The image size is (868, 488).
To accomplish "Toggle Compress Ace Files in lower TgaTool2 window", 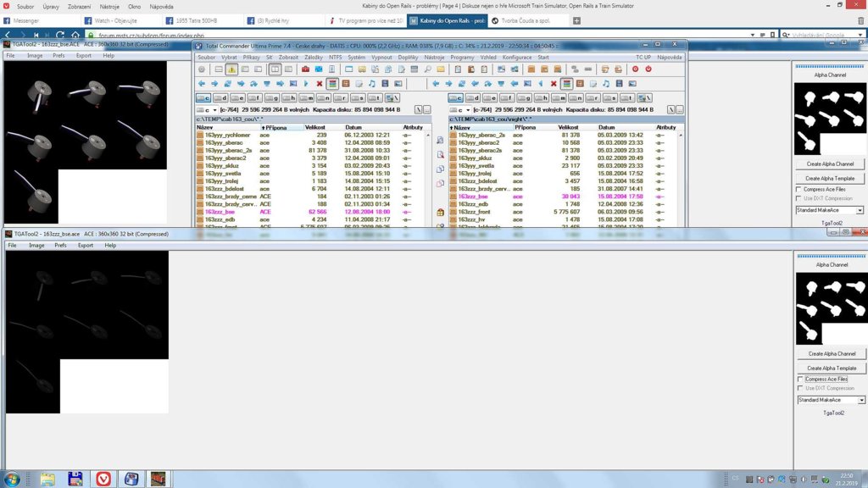I will point(799,379).
